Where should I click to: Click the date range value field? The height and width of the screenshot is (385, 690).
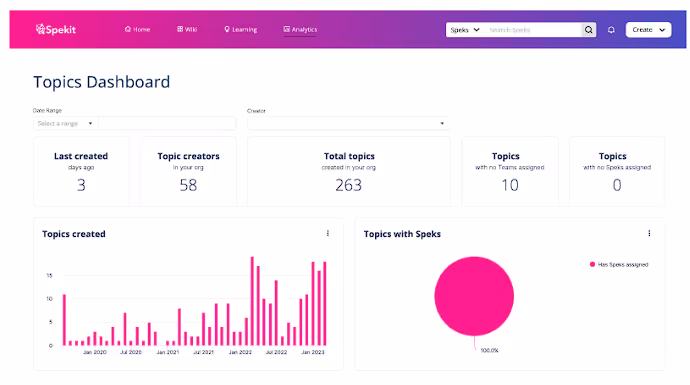[167, 124]
